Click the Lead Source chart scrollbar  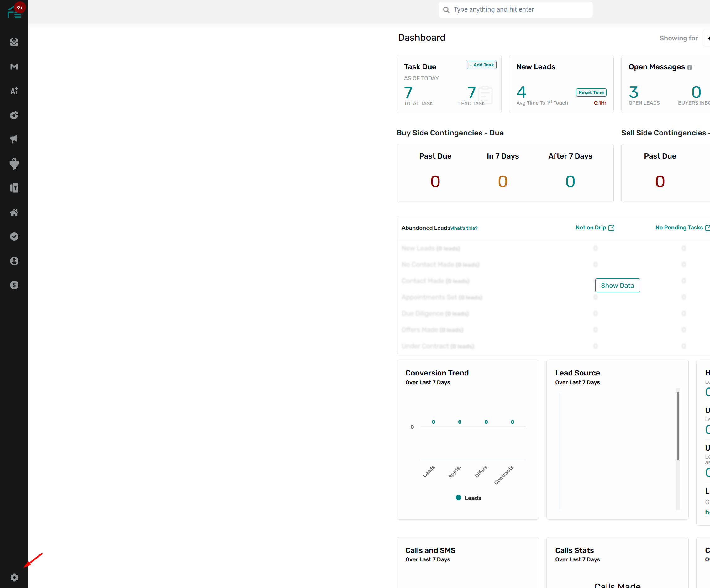point(677,426)
